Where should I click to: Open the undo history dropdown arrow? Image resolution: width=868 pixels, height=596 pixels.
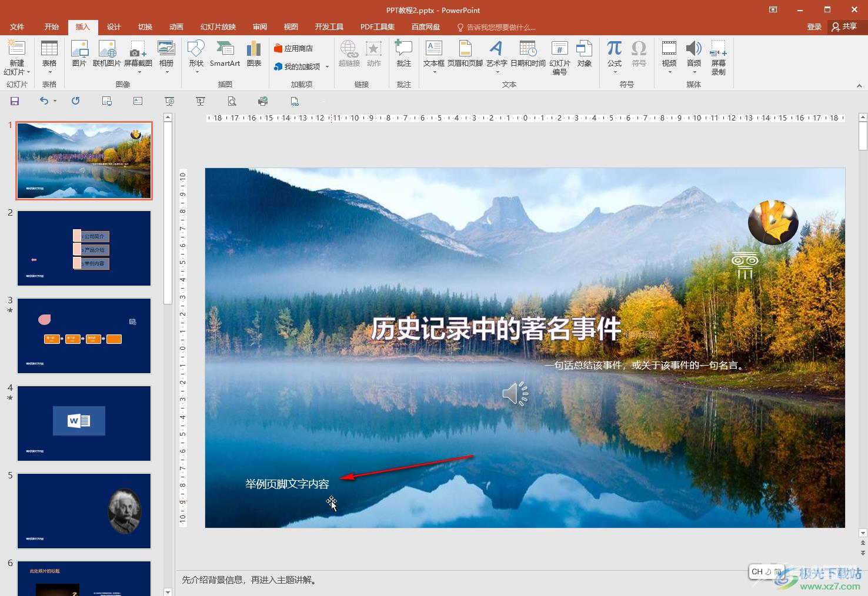pos(55,101)
